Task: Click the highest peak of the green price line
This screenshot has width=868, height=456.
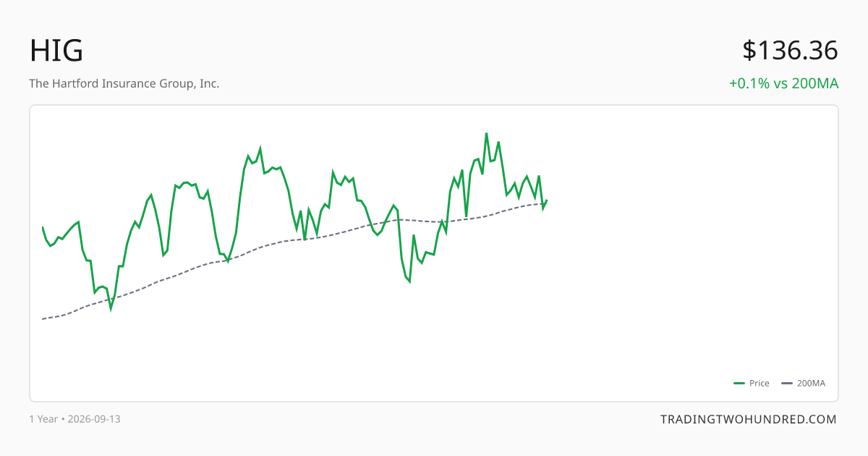Action: click(x=486, y=133)
